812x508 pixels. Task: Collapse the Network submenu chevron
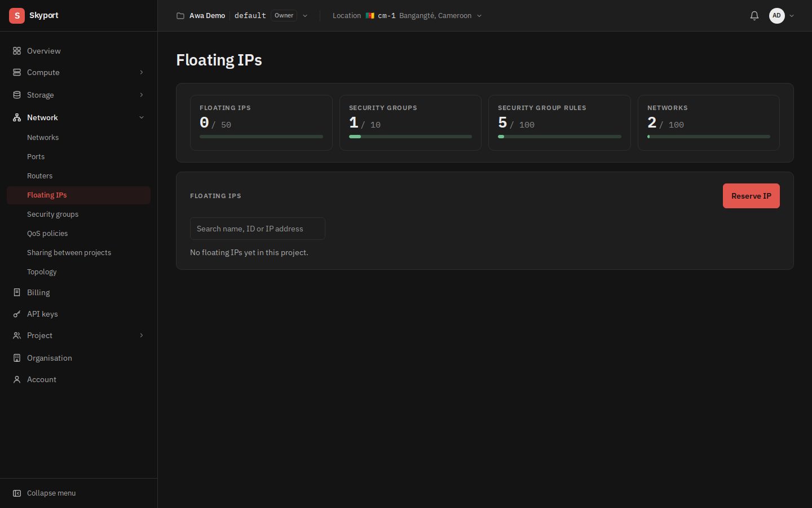click(x=142, y=117)
